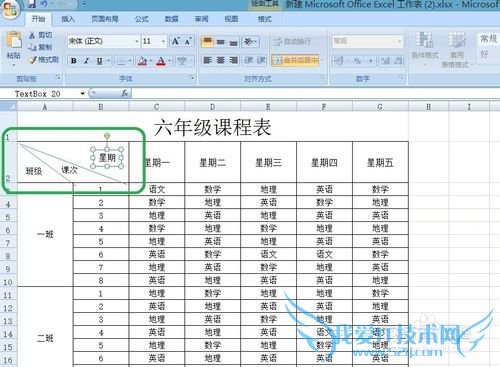This screenshot has width=500, height=367.
Task: Toggle top vertical alignment
Action: [207, 41]
